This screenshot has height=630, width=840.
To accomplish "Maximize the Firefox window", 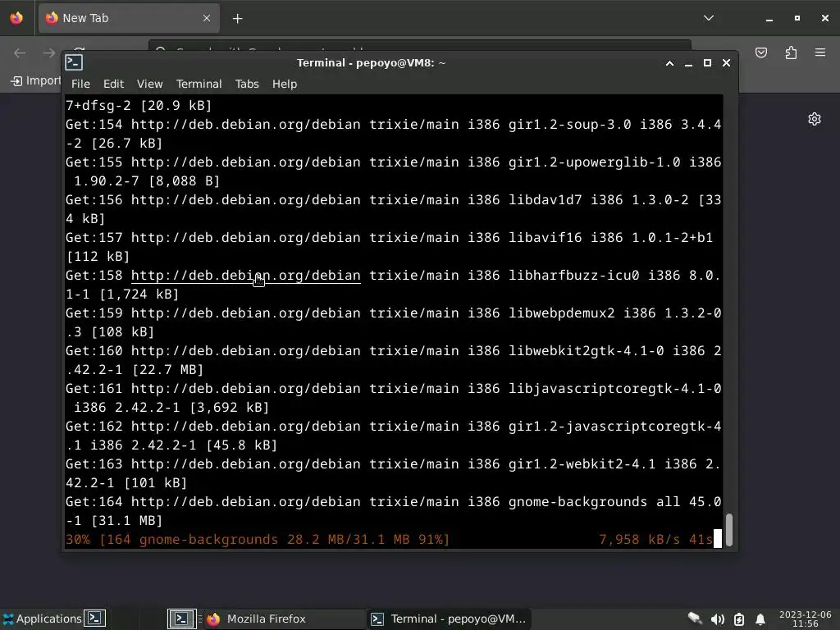I will pyautogui.click(x=797, y=18).
